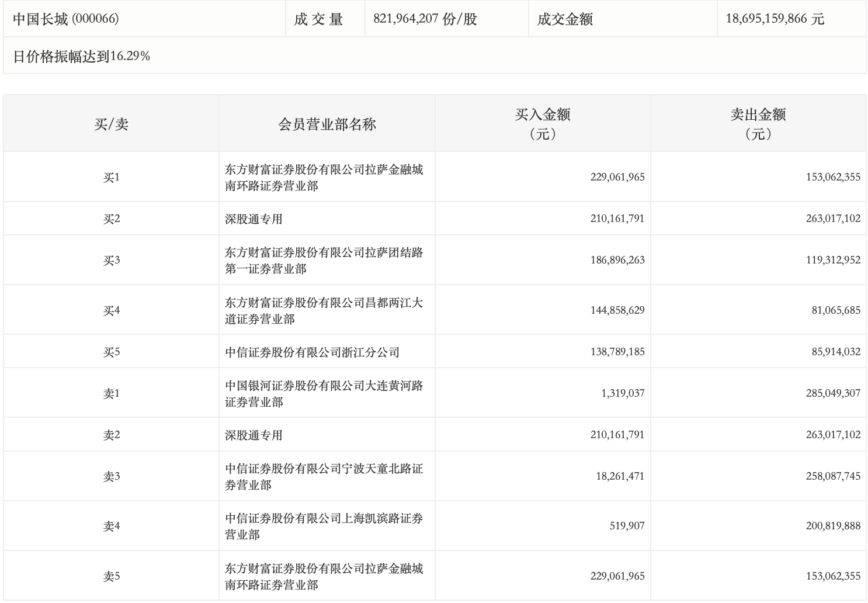Screen dimensions: 868x603
Task: Click the 成交金额 label cell
Action: point(565,19)
